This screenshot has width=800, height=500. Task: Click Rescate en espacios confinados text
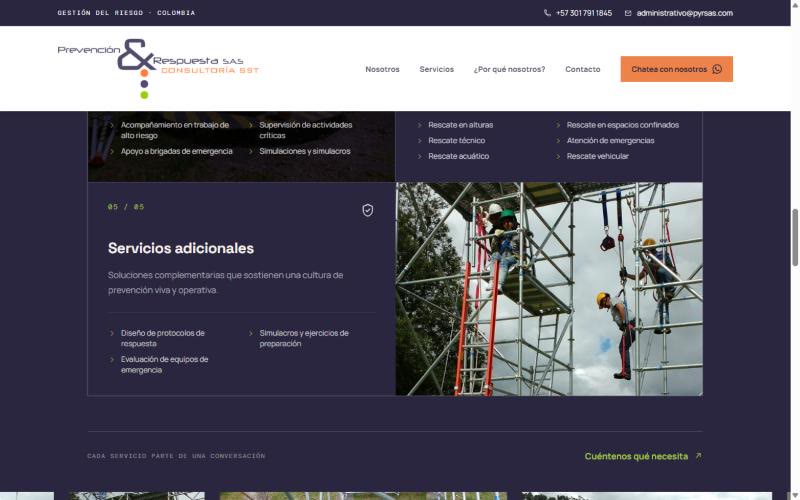(622, 125)
